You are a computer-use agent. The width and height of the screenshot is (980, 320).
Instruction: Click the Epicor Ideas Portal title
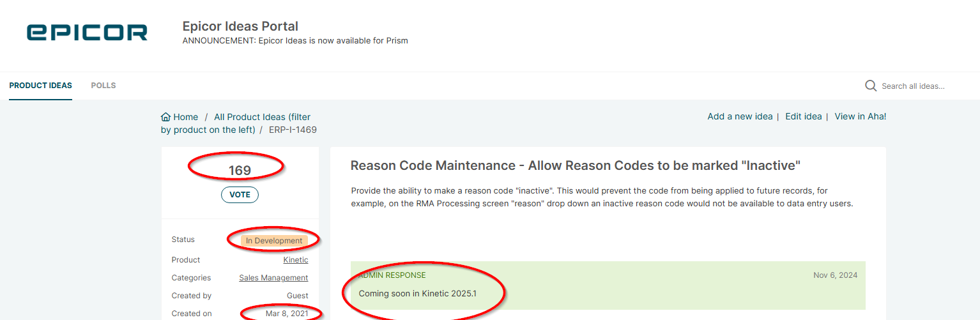[240, 26]
